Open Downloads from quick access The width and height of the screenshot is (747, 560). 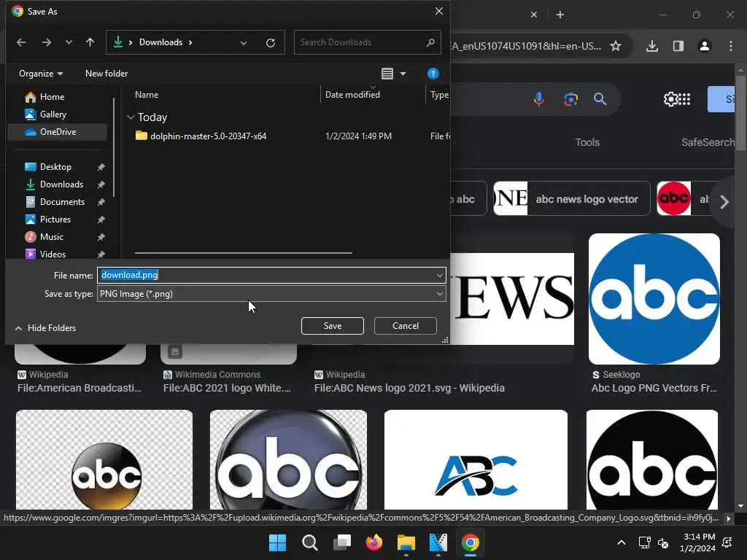pyautogui.click(x=61, y=184)
